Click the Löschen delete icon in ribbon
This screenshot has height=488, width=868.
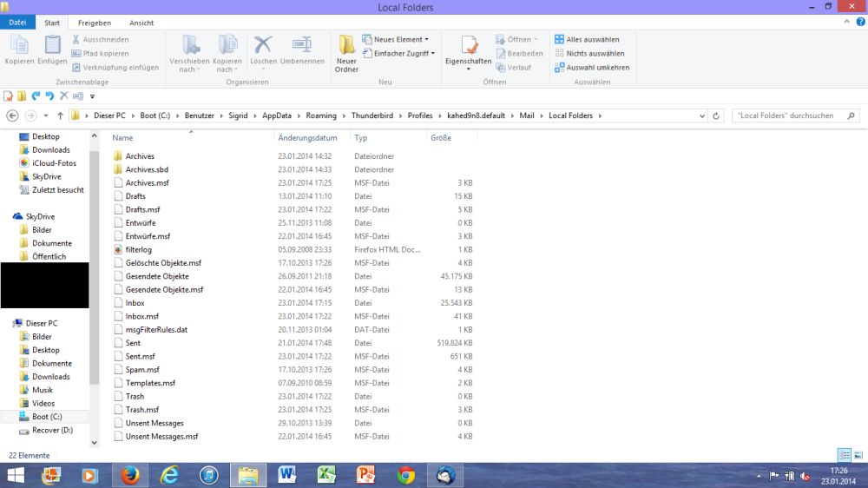click(x=262, y=46)
